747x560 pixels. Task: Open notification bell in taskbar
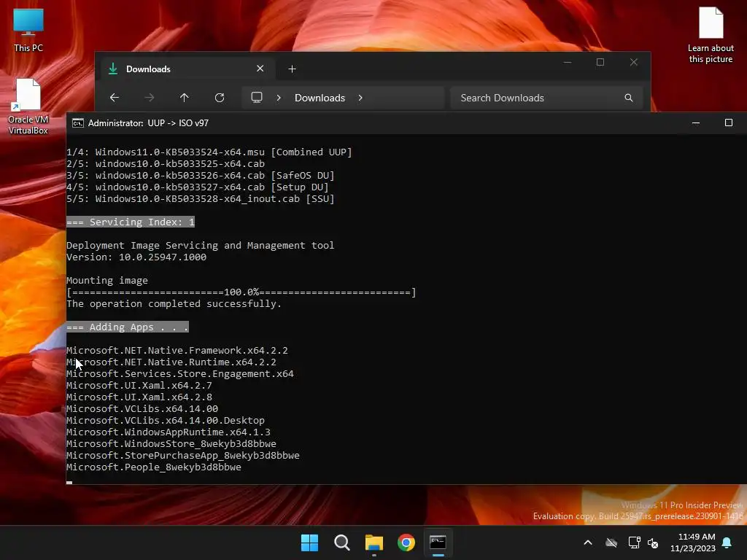tap(727, 542)
